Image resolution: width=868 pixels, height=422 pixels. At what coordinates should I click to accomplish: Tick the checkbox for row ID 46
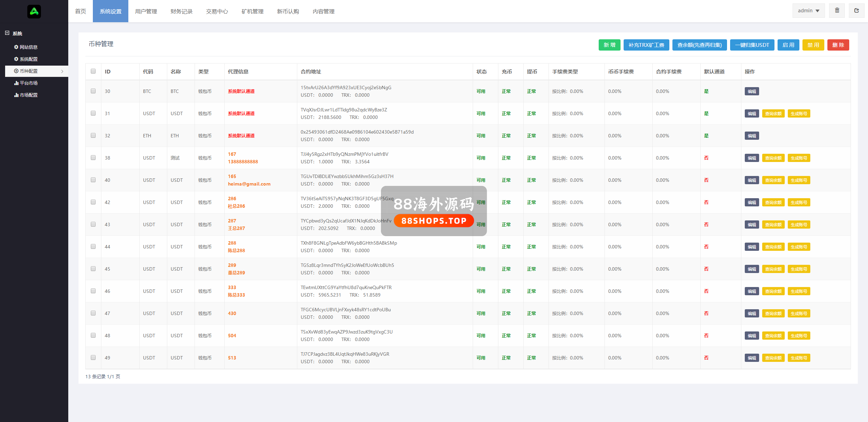(93, 291)
